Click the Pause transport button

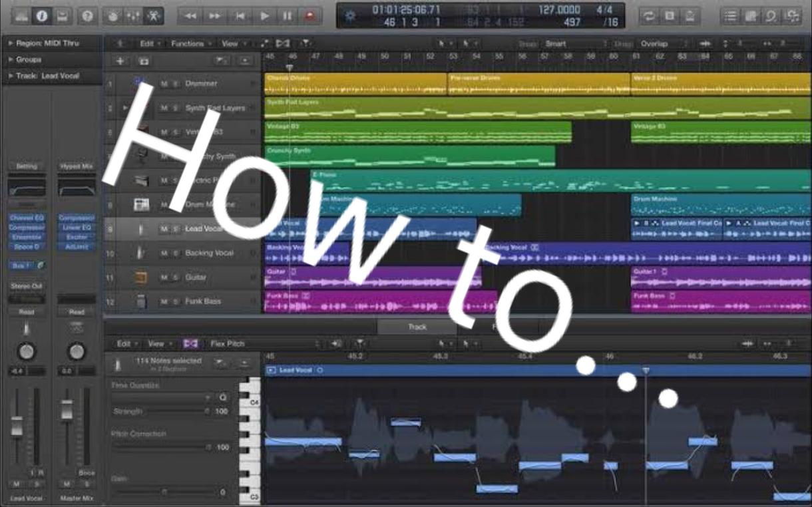(288, 16)
